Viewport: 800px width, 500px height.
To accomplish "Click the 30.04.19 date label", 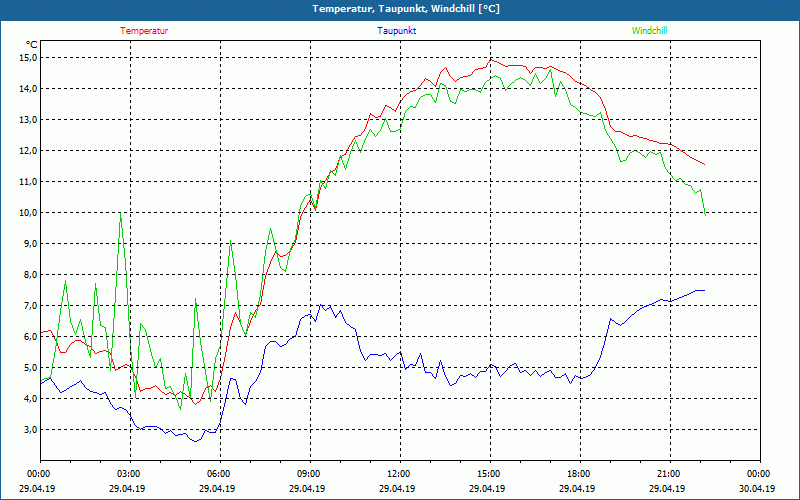I will (757, 488).
